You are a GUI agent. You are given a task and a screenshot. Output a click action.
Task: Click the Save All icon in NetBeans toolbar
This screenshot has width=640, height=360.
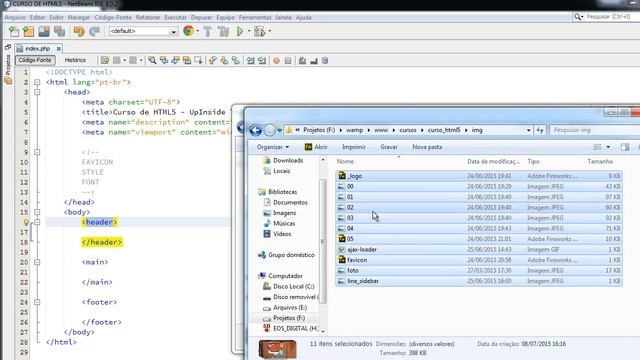coord(60,31)
